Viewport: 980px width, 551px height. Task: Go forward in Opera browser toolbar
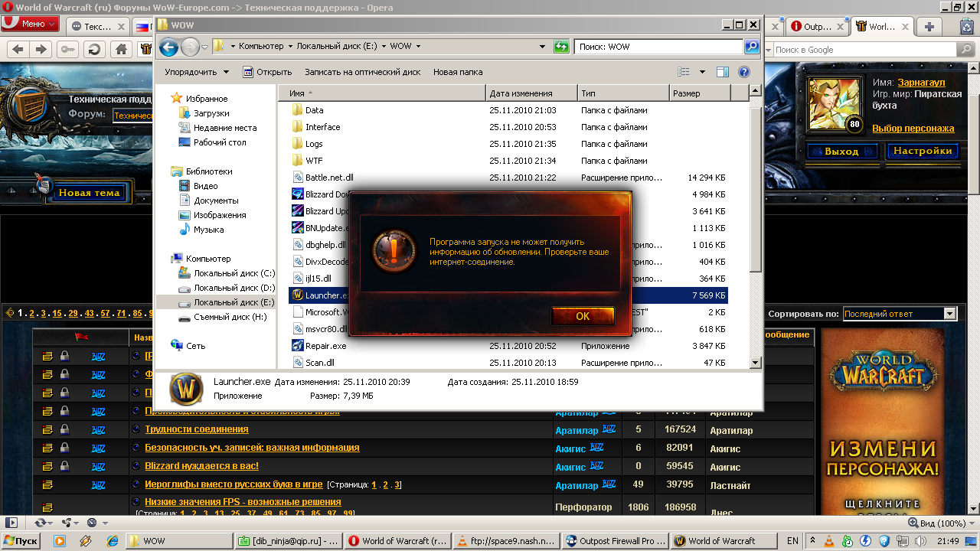[42, 50]
